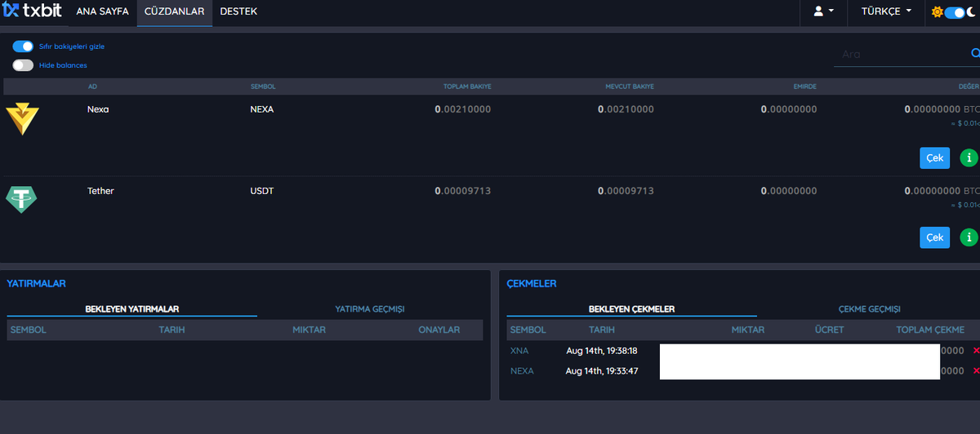Toggle Sıfır bakiyeleri gizle switch
The height and width of the screenshot is (434, 980).
click(x=23, y=46)
